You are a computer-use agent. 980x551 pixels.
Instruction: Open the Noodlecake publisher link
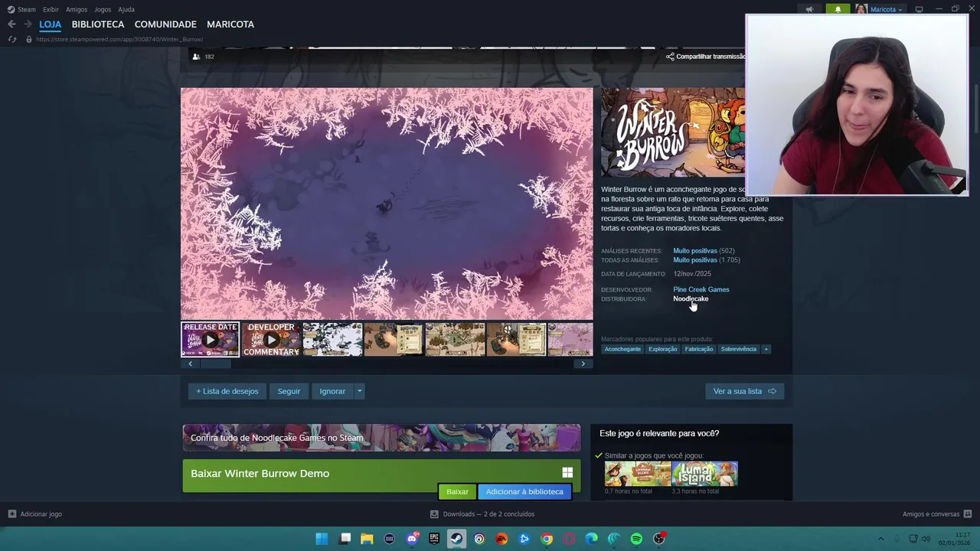(x=691, y=298)
